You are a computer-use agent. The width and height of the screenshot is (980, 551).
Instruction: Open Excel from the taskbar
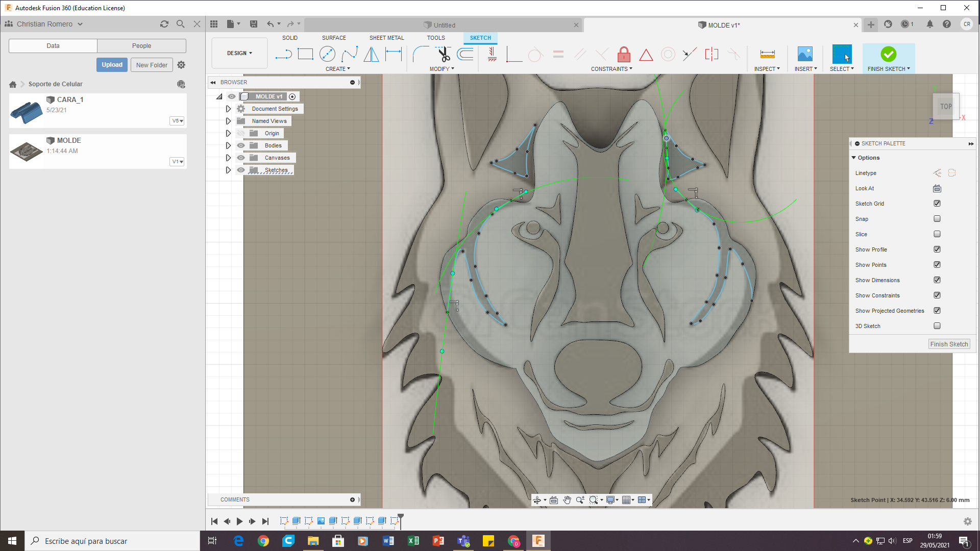[x=413, y=541]
